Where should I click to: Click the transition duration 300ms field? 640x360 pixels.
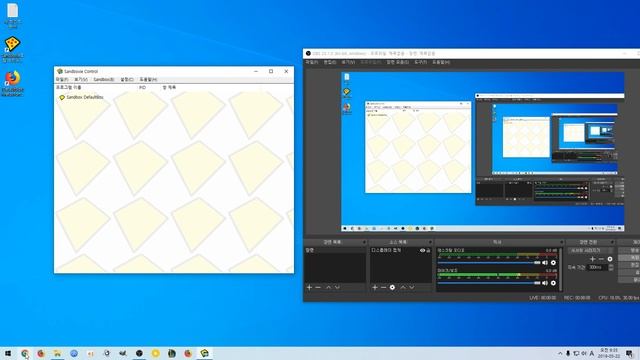point(598,267)
